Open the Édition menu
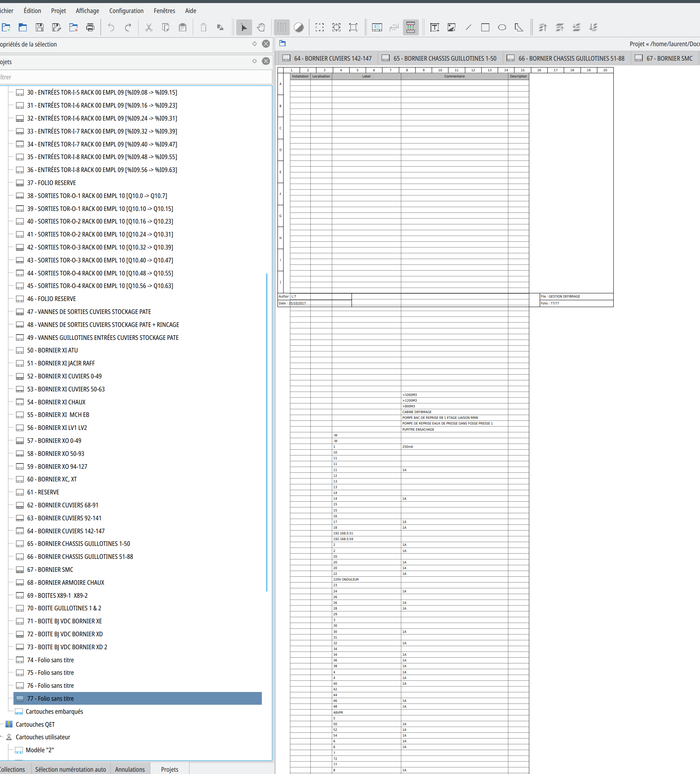 [32, 11]
